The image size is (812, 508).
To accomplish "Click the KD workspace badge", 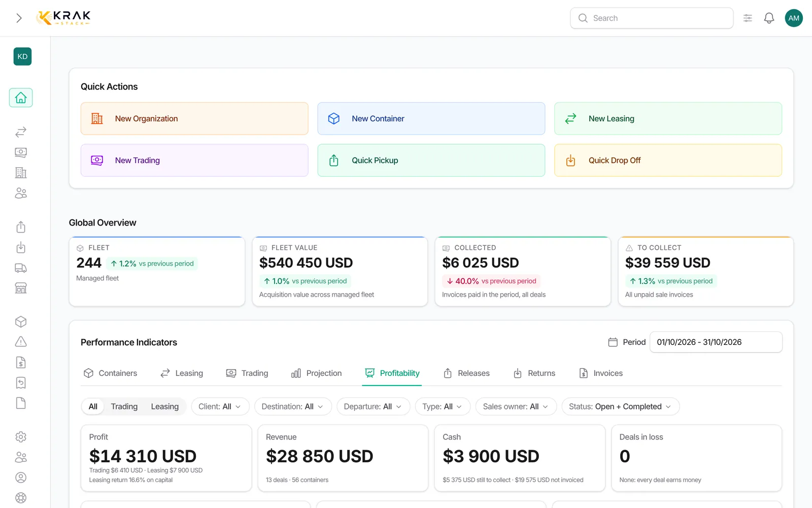I will 22,56.
